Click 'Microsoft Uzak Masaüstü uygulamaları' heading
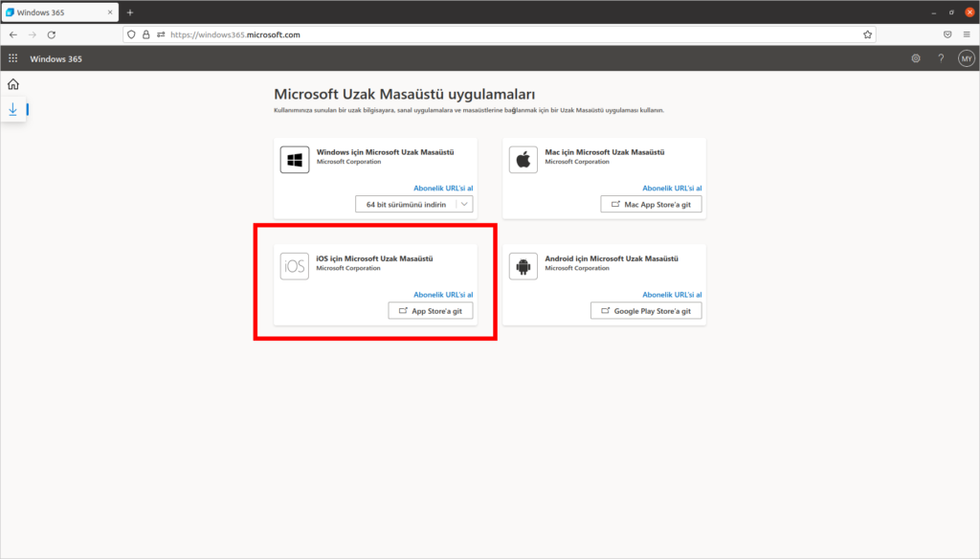980x559 pixels. coord(405,95)
